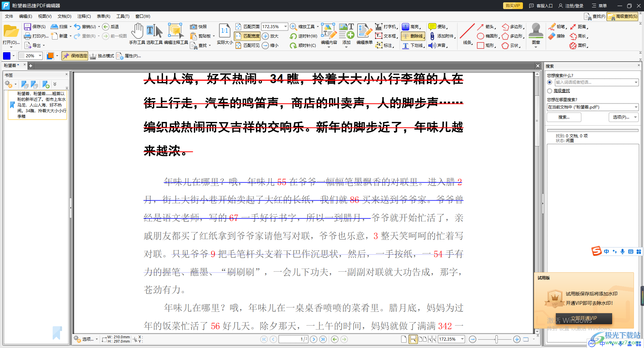Click the 搜索... button in search panel
Image resolution: width=644 pixels, height=348 pixels.
(x=564, y=117)
